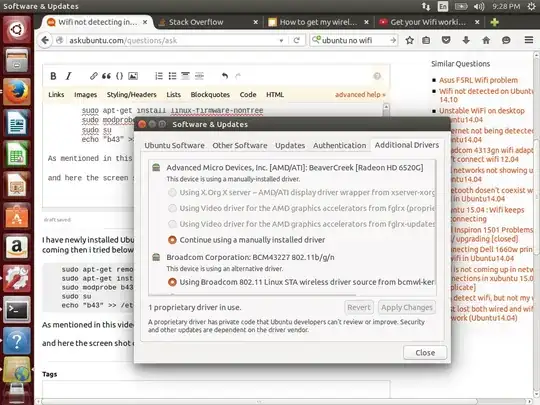540x405 pixels.
Task: Open 'Asus F5RL Wifi problem' similar question
Action: coord(478,80)
